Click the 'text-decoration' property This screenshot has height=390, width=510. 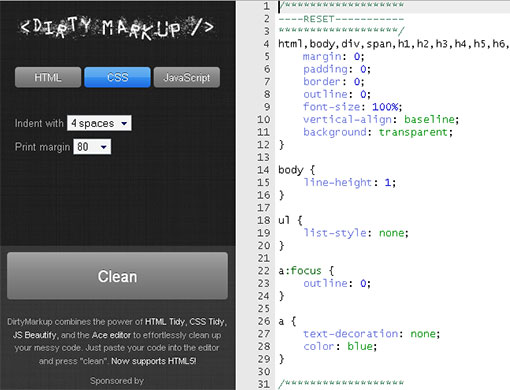[x=350, y=334]
